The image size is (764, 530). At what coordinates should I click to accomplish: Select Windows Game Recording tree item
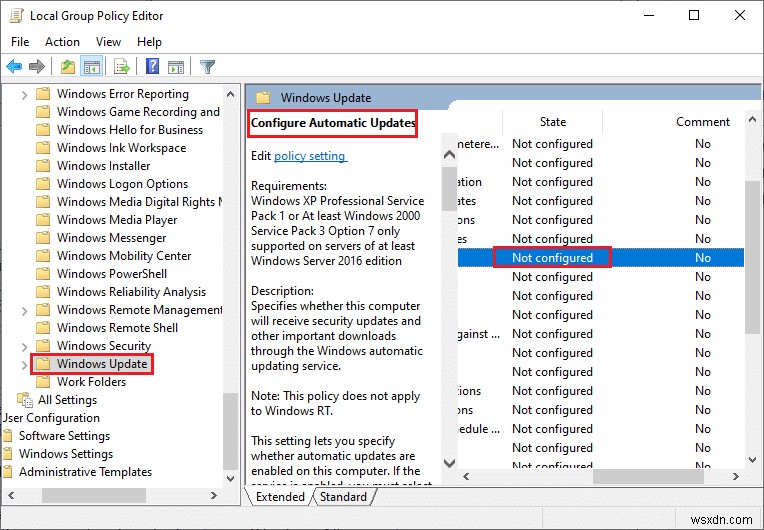coord(138,112)
